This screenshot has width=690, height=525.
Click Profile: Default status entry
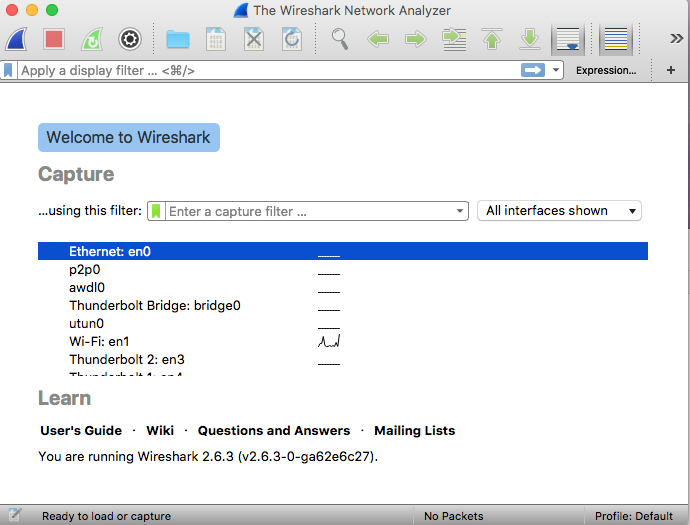coord(634,516)
